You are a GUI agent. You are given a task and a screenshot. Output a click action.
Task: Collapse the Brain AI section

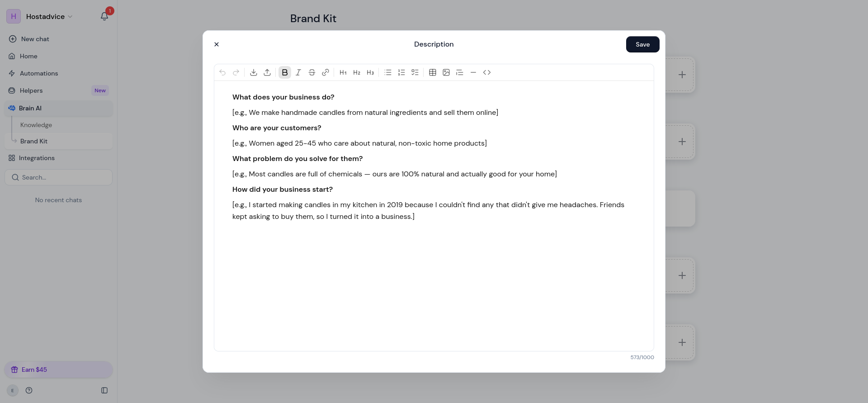click(58, 108)
